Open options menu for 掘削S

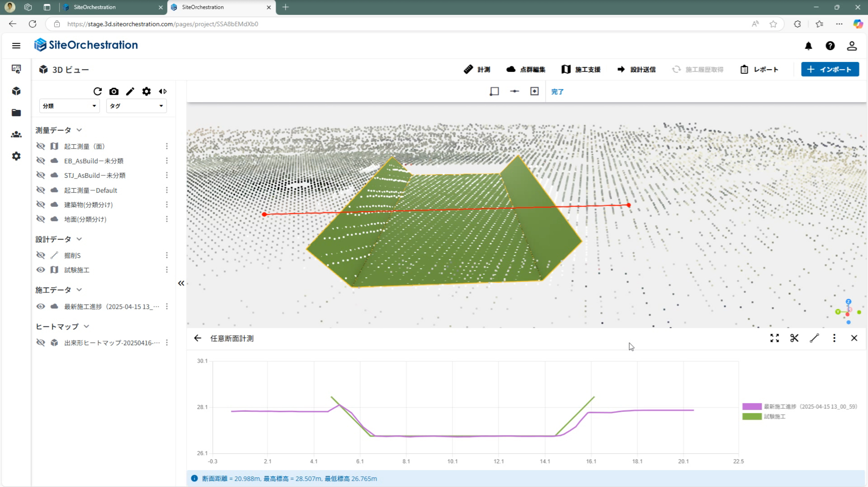(167, 255)
